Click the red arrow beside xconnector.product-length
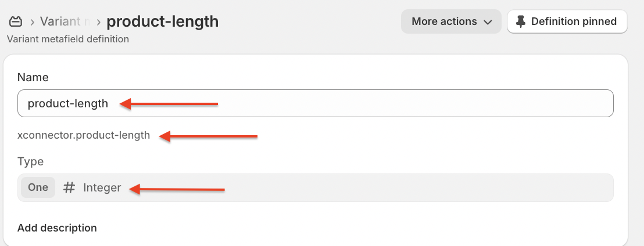Screen dimensions: 644x246 208,136
